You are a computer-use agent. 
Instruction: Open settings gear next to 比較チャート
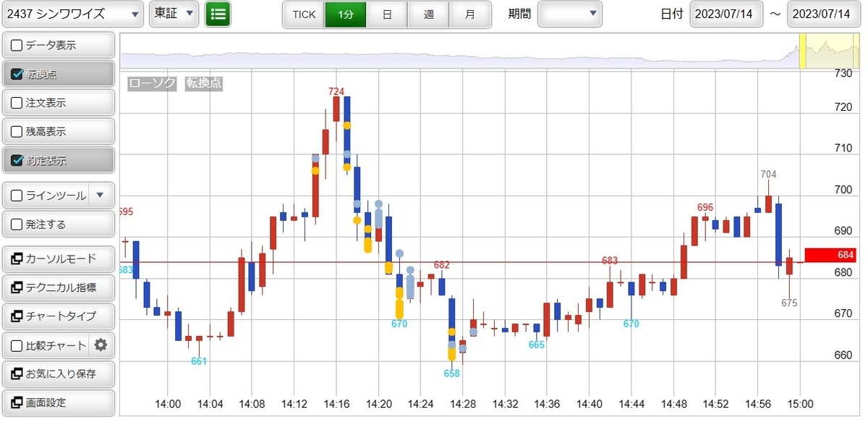point(101,345)
